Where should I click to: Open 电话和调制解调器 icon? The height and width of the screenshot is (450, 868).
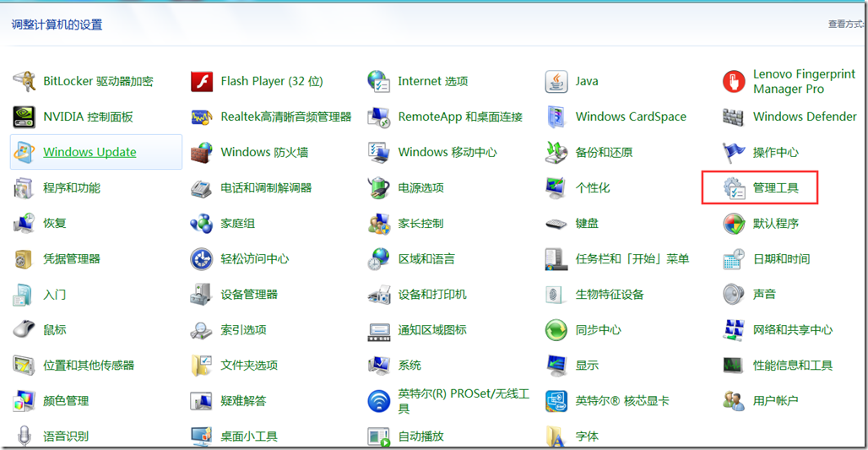coord(202,188)
